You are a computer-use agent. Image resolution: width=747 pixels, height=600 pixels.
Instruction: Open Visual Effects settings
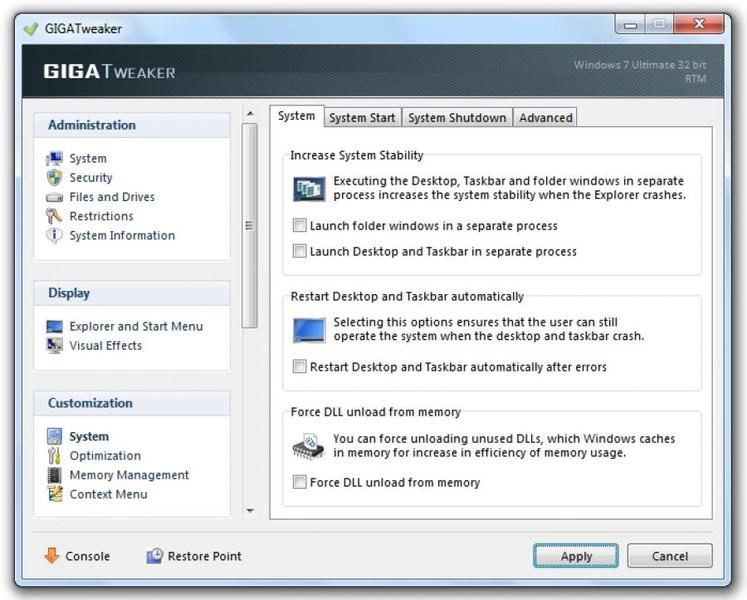pos(106,346)
